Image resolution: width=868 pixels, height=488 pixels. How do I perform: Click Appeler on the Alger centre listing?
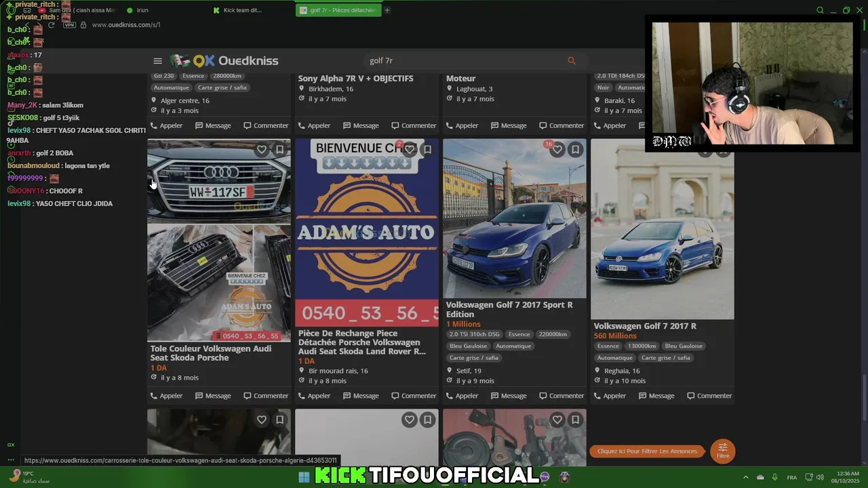tap(167, 125)
